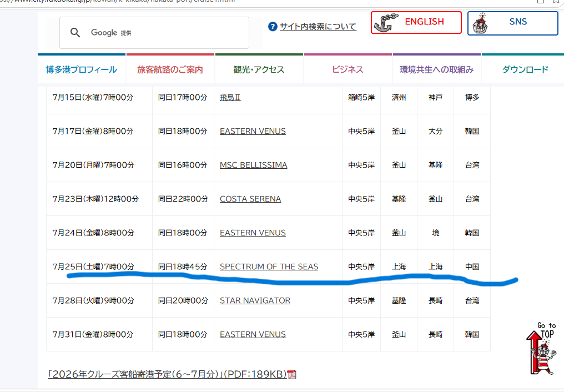564x392 pixels.
Task: Click the mascot icon on SNS button
Action: coord(480,23)
